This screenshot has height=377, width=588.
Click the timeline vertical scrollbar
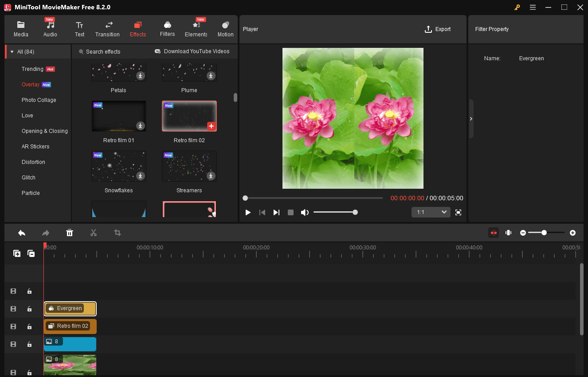pyautogui.click(x=581, y=299)
